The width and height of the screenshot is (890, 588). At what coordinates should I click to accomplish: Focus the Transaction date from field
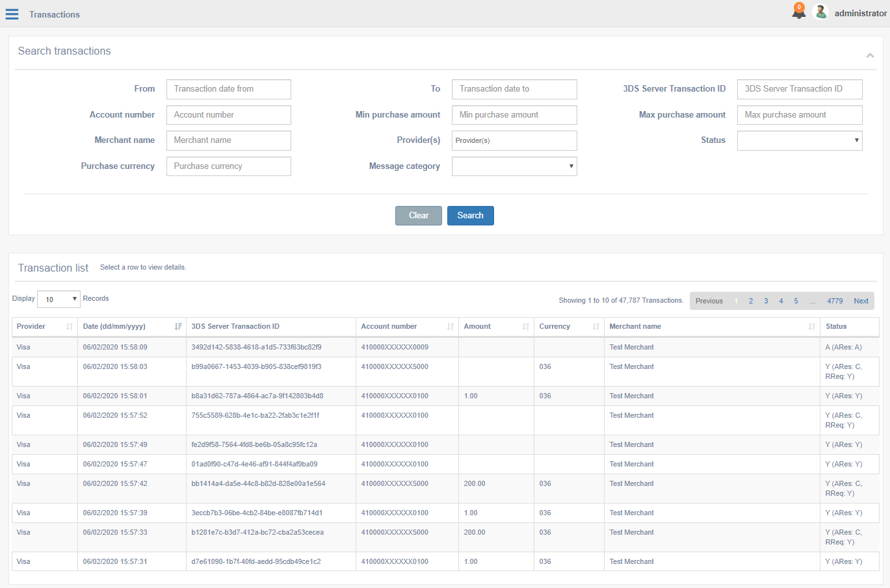click(x=228, y=89)
